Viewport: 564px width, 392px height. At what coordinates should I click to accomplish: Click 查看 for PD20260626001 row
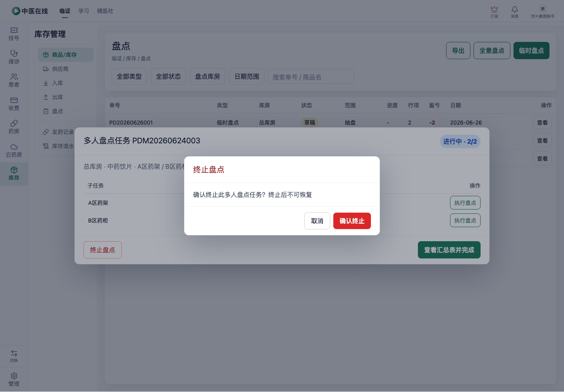click(542, 123)
